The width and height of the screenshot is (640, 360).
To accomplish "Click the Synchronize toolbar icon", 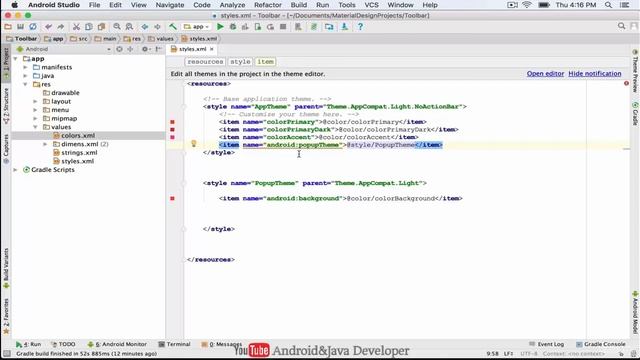I will 33,27.
